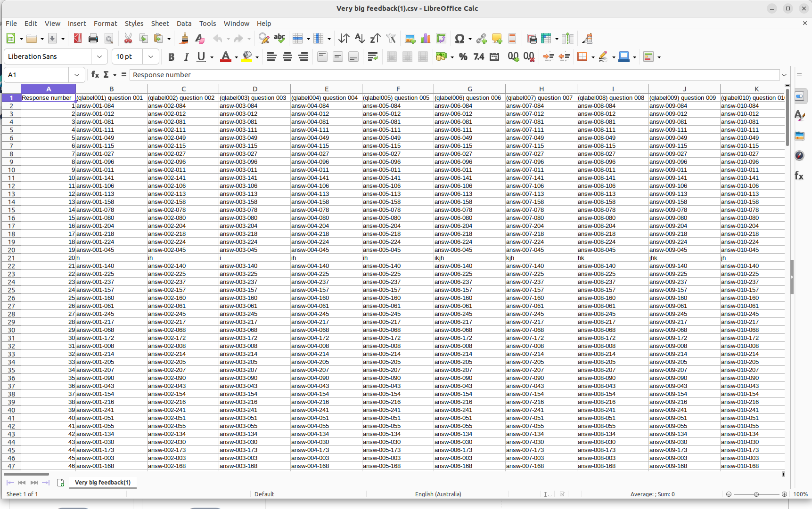
Task: Click the Insert Comment icon
Action: pos(497,39)
